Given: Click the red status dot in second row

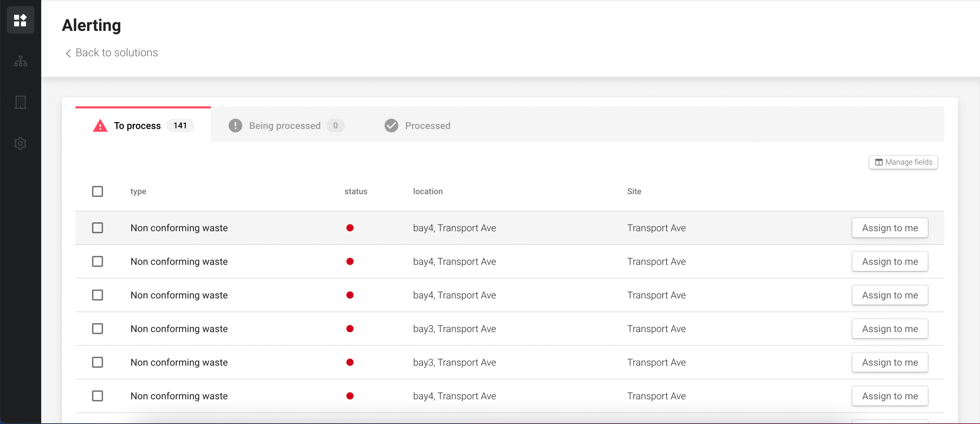Looking at the screenshot, I should [350, 262].
